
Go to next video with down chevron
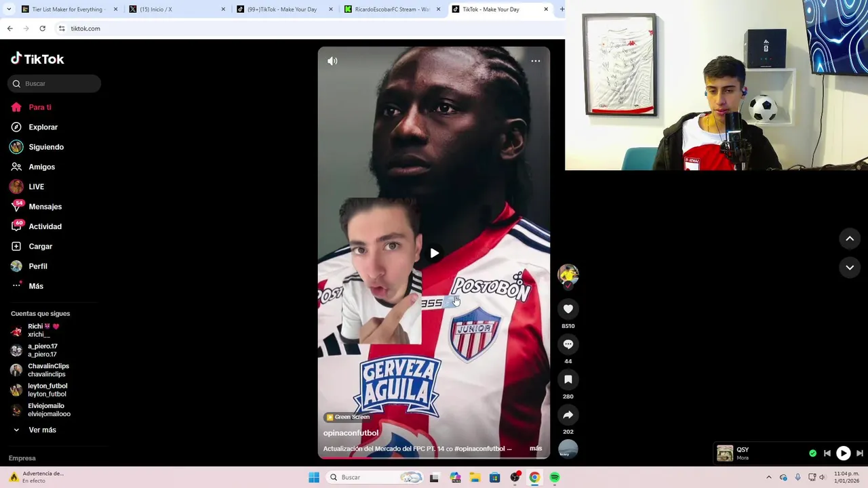(x=850, y=268)
